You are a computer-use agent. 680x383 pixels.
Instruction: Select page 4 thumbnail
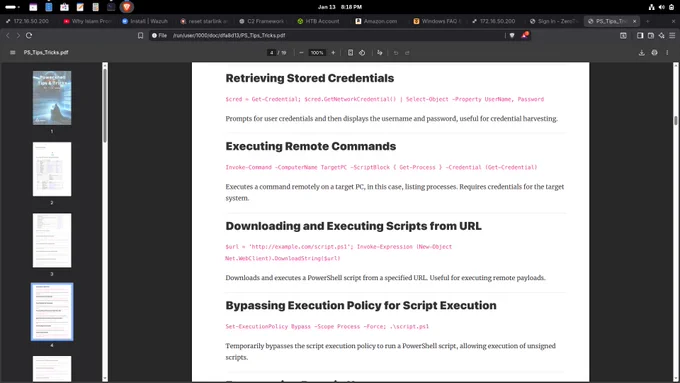click(x=52, y=312)
